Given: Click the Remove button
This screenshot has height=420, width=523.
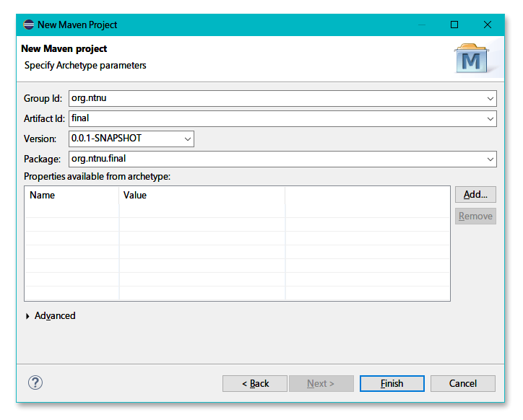Looking at the screenshot, I should (x=475, y=216).
